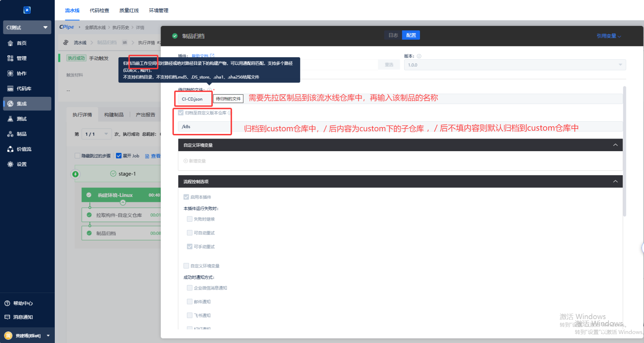Click 全部流水线 breadcrumb link
The width and height of the screenshot is (644, 343).
95,27
